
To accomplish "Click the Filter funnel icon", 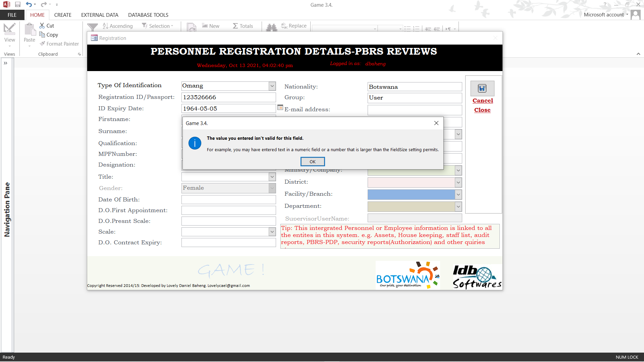I will pos(93,27).
